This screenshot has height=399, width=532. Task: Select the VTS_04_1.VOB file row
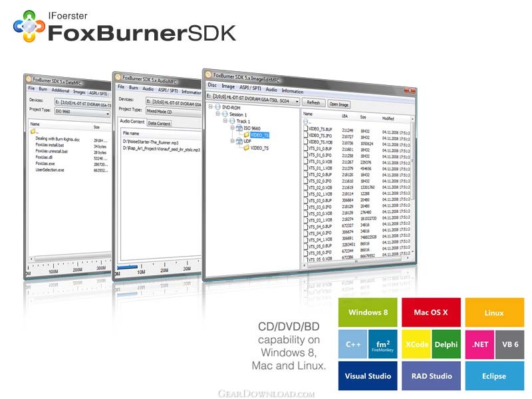[x=357, y=239]
